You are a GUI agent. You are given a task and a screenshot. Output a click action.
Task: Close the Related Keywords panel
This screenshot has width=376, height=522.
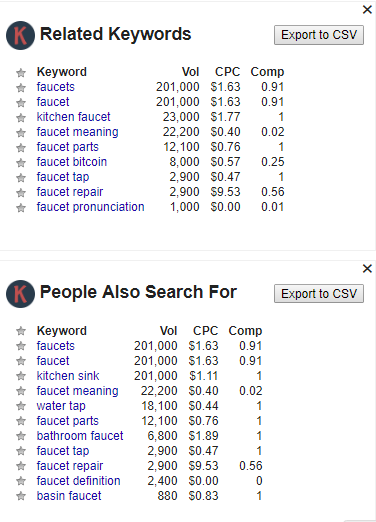[367, 10]
